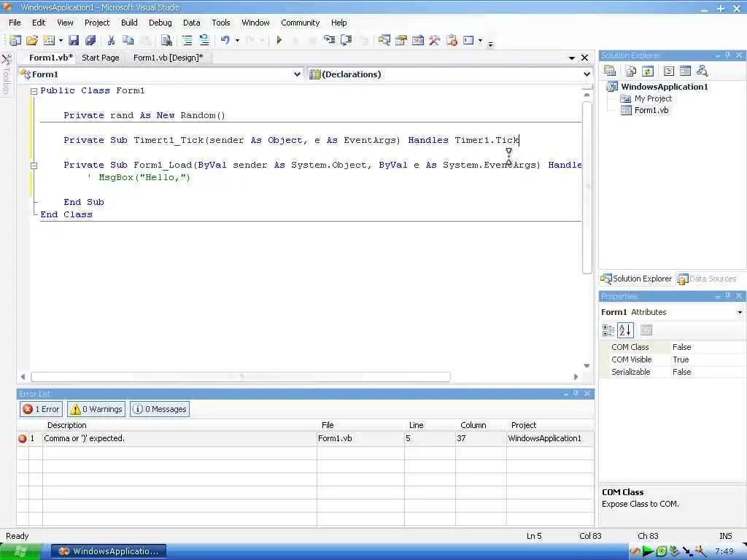The height and width of the screenshot is (560, 747).
Task: Open the Debug menu
Action: tap(160, 23)
